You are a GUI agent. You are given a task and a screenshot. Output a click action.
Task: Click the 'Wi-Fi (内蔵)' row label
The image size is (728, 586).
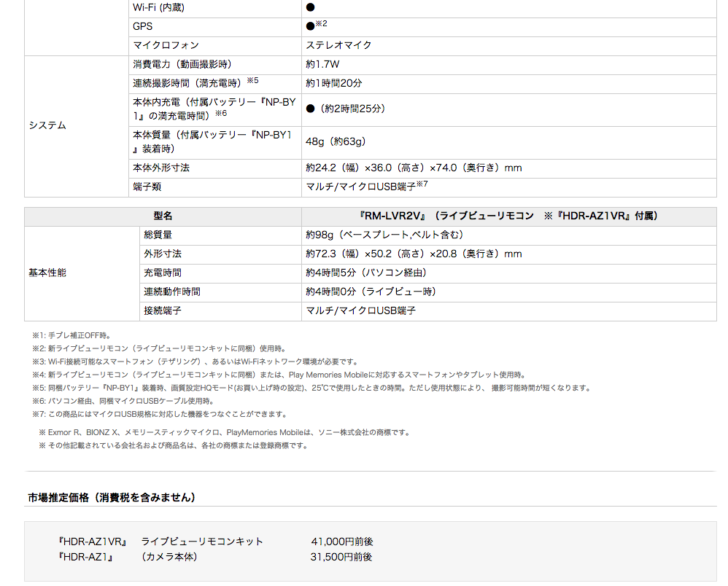pos(158,7)
